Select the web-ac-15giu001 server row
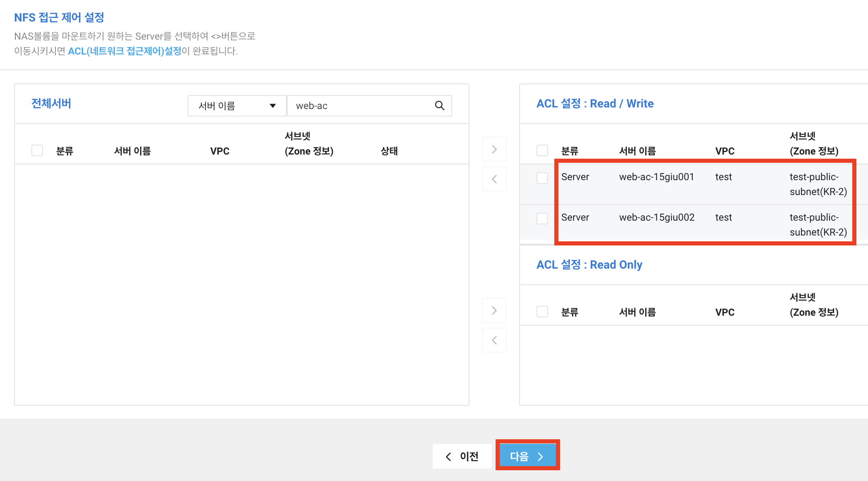The width and height of the screenshot is (868, 481). [x=656, y=177]
